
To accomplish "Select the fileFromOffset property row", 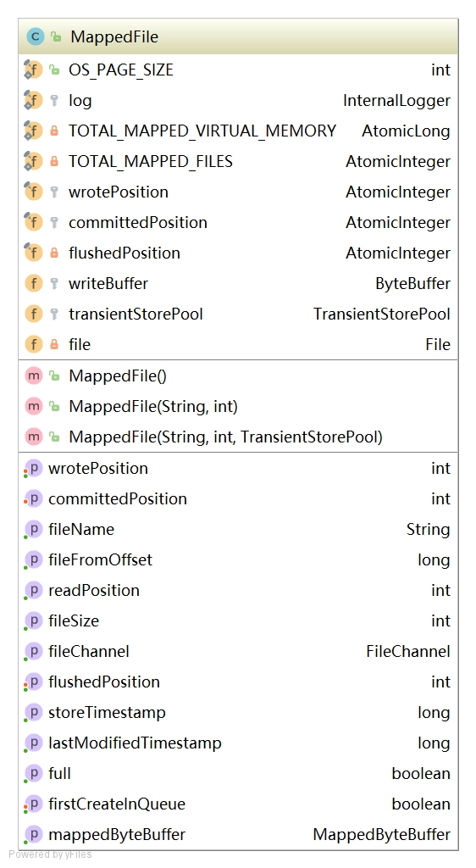I will [x=238, y=560].
